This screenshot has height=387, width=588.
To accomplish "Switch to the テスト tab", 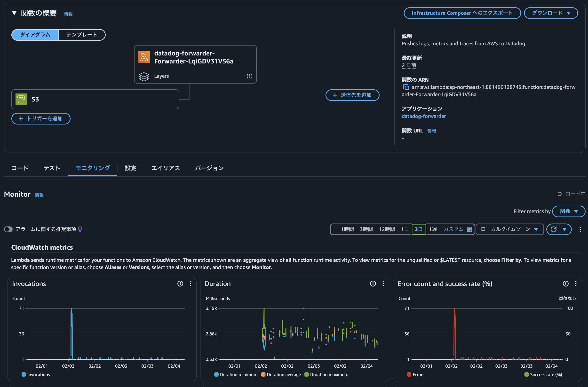I will [52, 168].
